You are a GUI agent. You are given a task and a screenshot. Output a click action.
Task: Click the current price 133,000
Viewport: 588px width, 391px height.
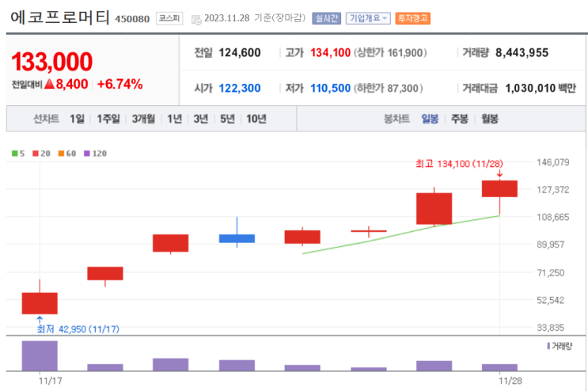click(x=51, y=62)
